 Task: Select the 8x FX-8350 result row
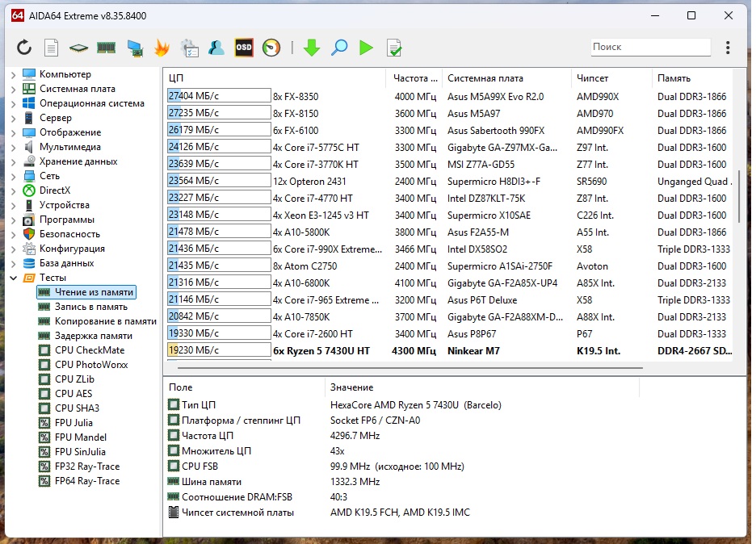pyautogui.click(x=449, y=96)
